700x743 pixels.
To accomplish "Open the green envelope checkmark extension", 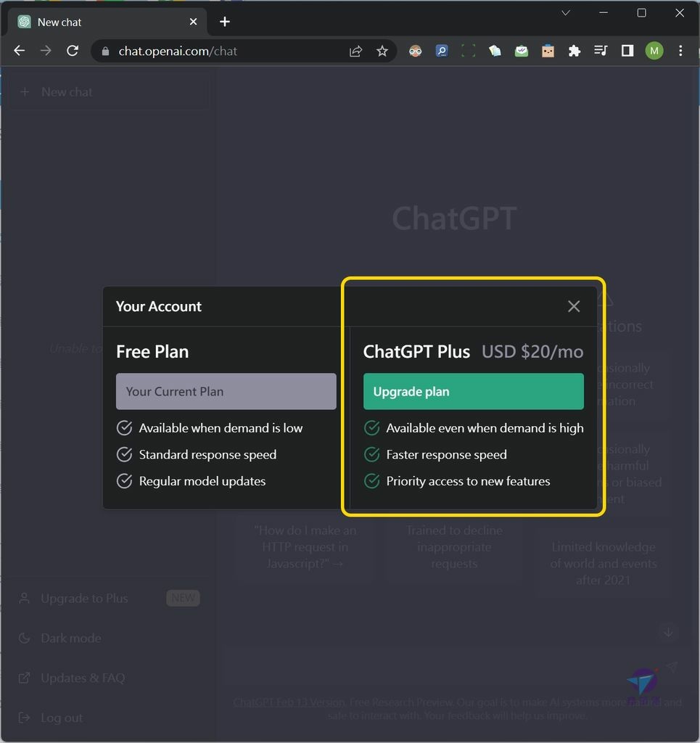I will point(522,52).
